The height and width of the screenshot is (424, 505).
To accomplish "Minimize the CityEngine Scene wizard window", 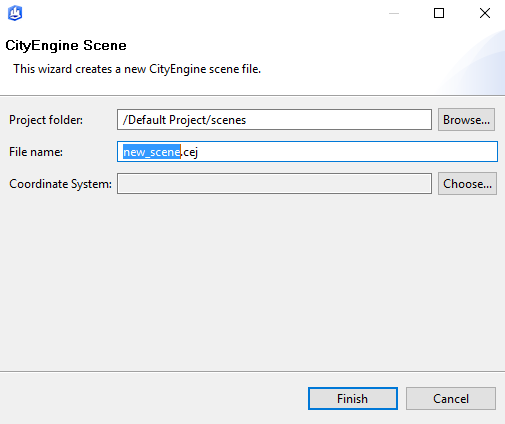I will (394, 13).
